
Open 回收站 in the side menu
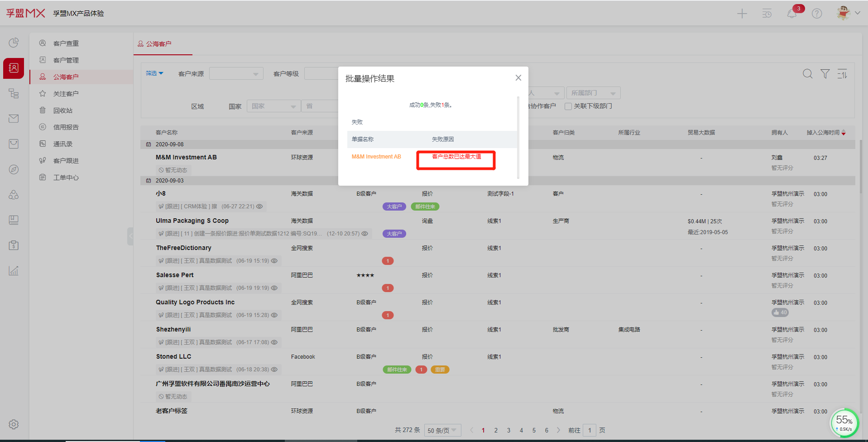pos(63,110)
